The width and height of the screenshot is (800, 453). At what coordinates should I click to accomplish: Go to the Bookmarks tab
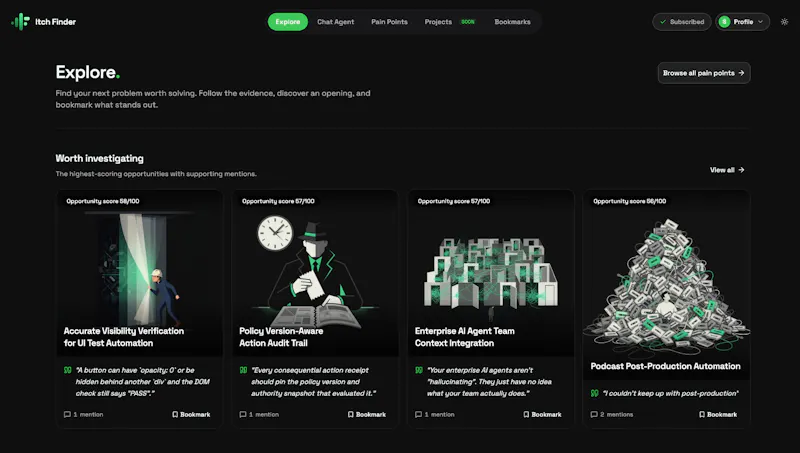[512, 22]
